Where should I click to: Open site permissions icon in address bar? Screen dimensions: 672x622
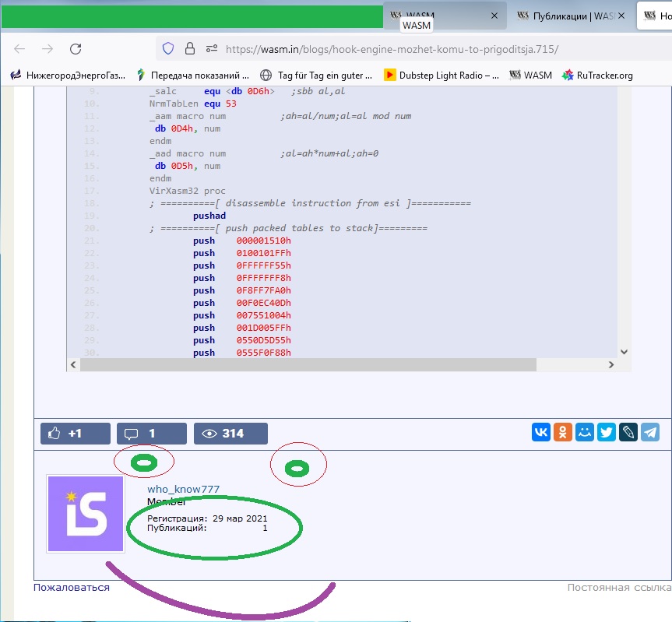pyautogui.click(x=211, y=49)
